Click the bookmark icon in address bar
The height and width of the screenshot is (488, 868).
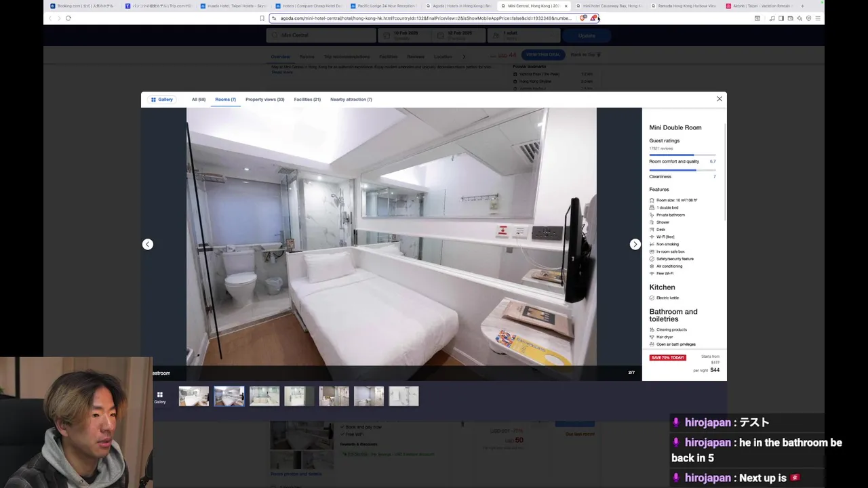262,18
